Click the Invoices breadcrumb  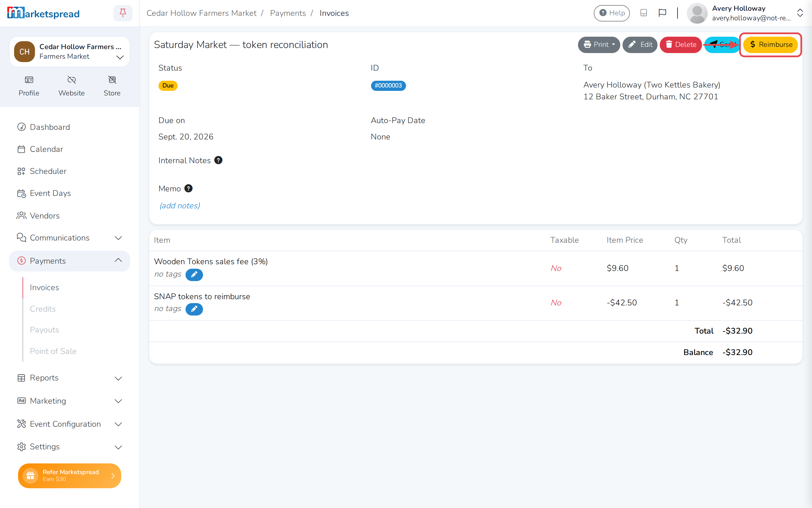334,13
